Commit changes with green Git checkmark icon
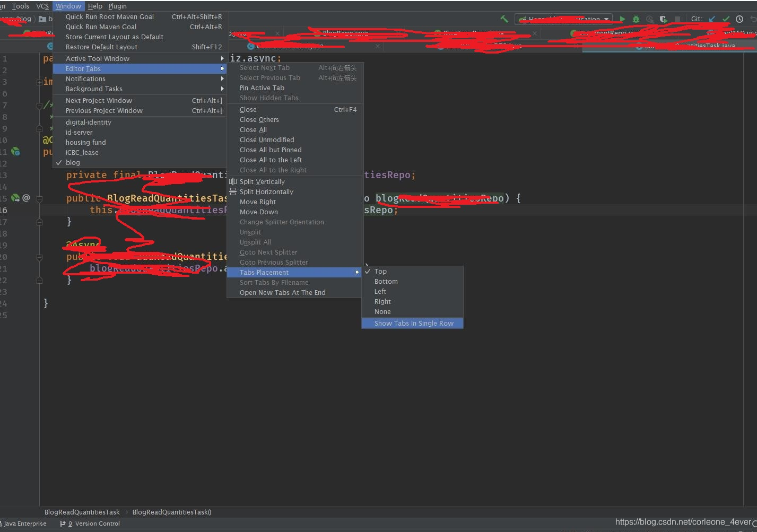Screen dimensions: 757x532 (726, 19)
